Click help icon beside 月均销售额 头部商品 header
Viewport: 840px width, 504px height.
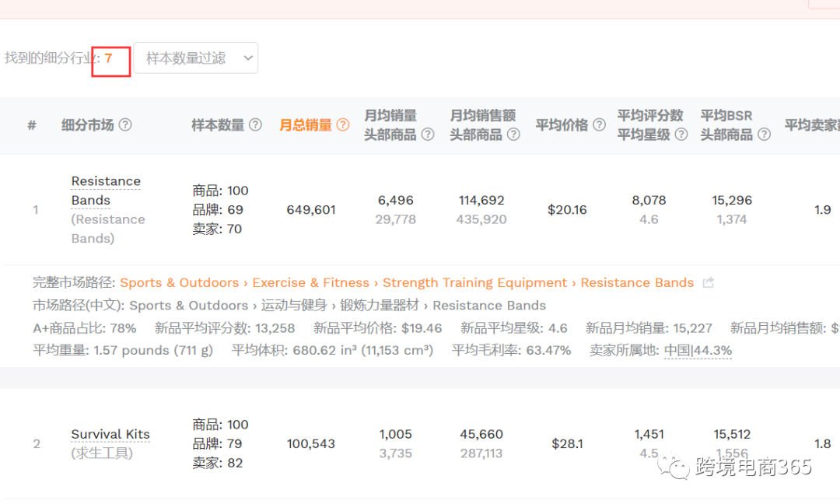(x=513, y=135)
